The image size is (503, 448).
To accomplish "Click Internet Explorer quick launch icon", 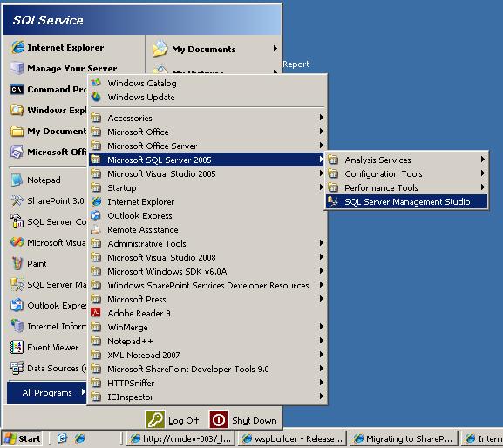I will (x=79, y=438).
